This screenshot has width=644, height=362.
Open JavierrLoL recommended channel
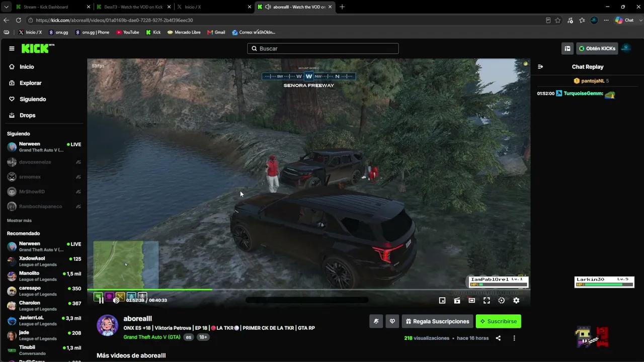(44, 320)
